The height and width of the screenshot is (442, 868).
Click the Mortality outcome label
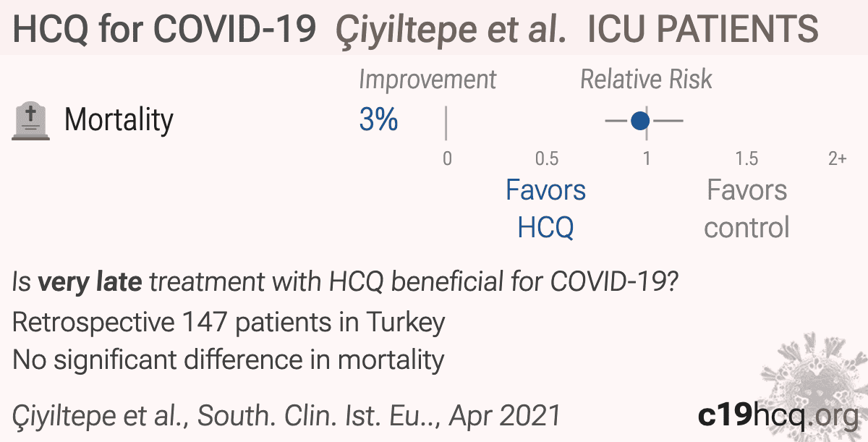click(119, 120)
